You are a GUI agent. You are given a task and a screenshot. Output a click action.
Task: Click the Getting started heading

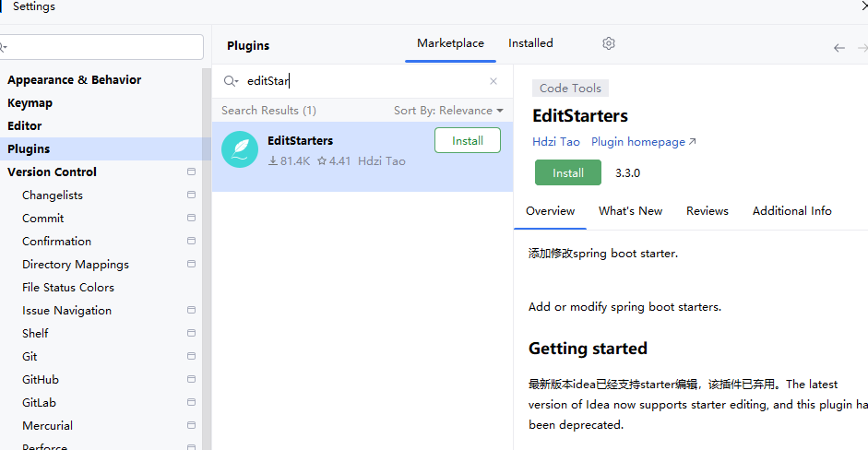tap(588, 349)
